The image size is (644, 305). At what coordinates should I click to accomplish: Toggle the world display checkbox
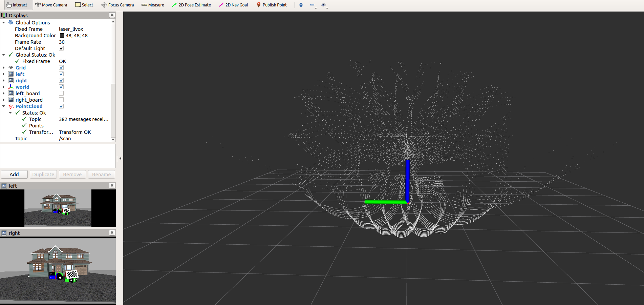(x=61, y=87)
